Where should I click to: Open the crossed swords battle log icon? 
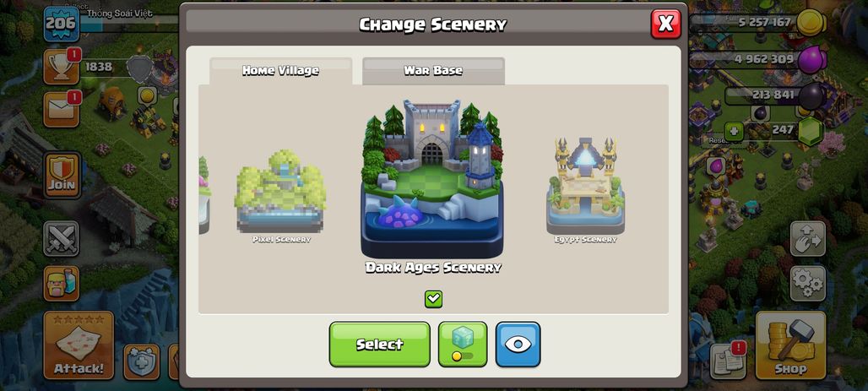[x=62, y=239]
